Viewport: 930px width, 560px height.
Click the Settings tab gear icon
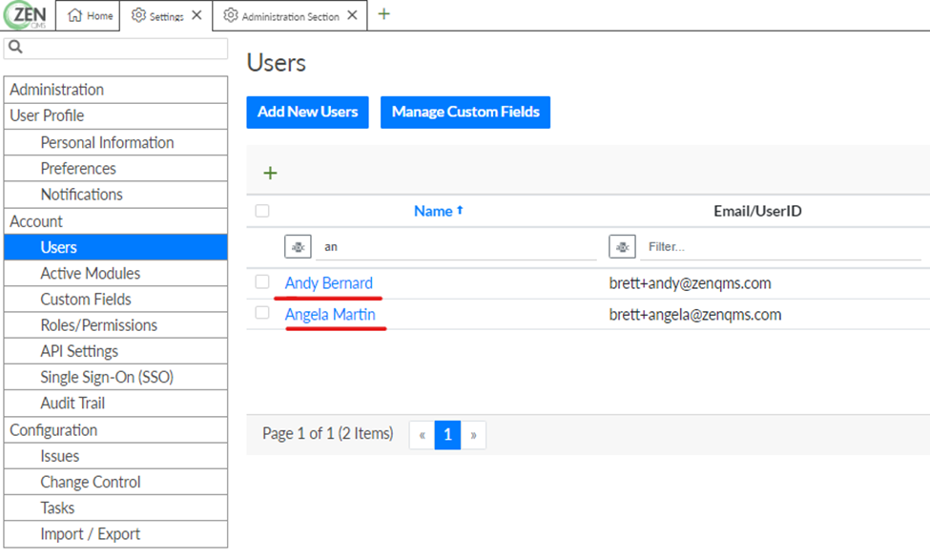point(138,15)
